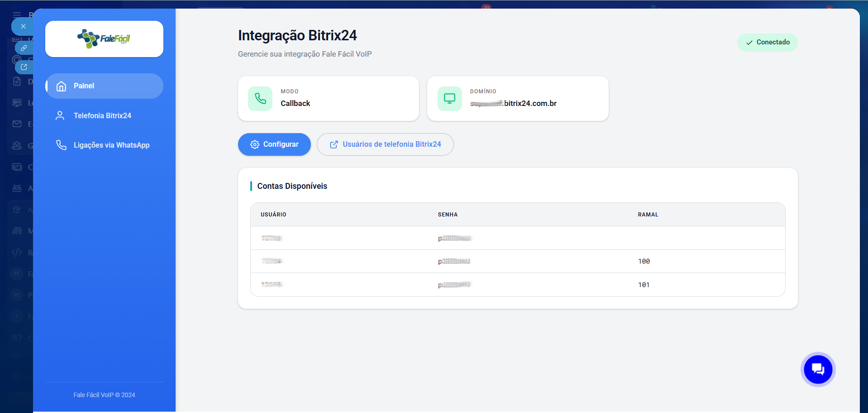Click the Fale Fácil logo

coord(104,39)
